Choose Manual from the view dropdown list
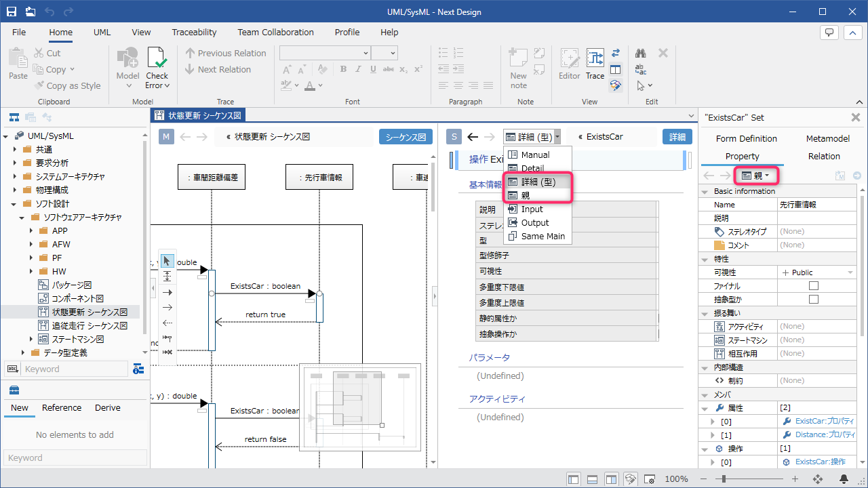 (538, 155)
